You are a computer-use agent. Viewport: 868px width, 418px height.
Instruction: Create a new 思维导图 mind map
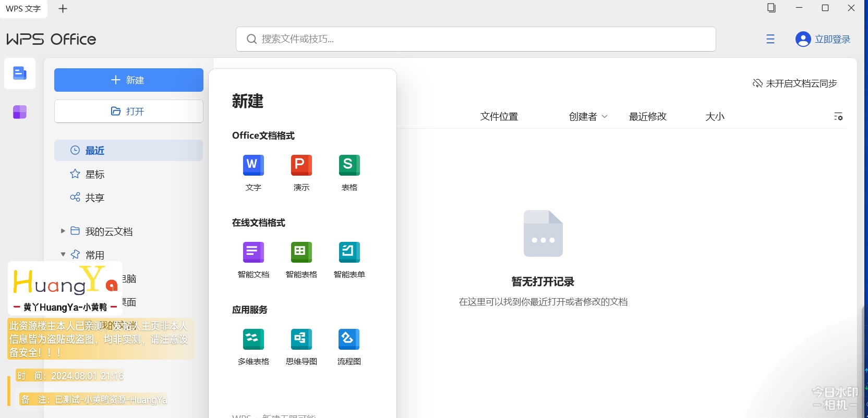pyautogui.click(x=301, y=340)
